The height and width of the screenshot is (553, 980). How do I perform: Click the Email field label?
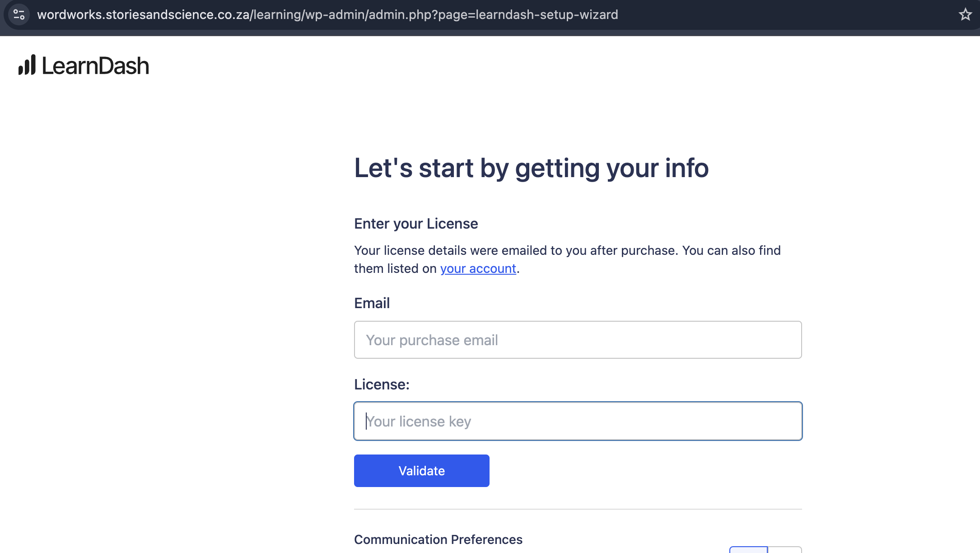372,303
